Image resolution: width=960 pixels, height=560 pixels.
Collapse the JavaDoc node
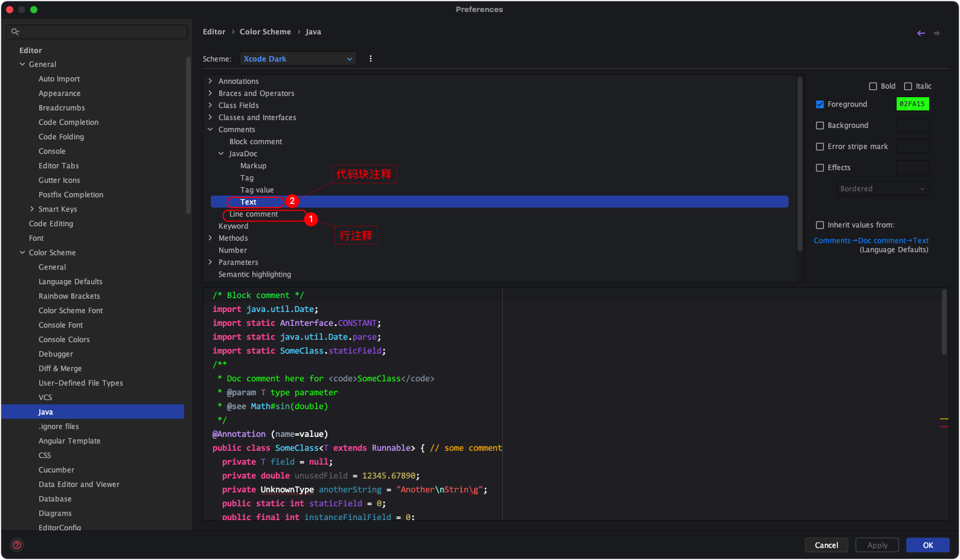pyautogui.click(x=221, y=153)
